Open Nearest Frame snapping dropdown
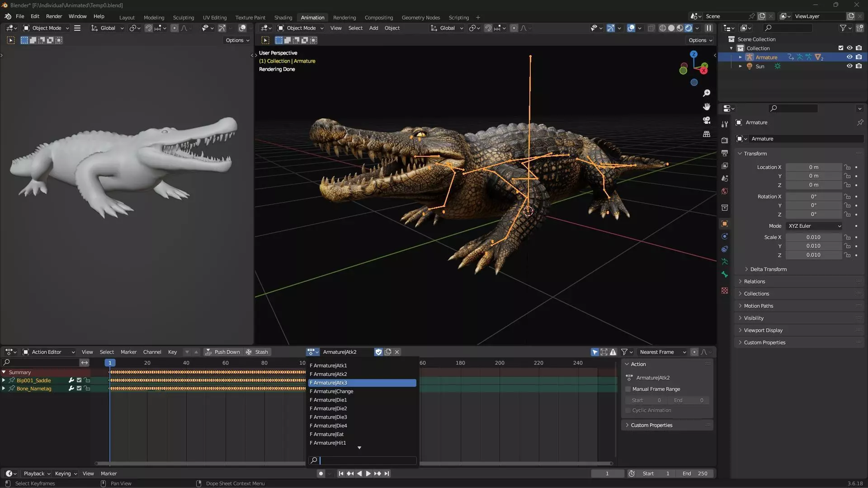The width and height of the screenshot is (868, 488). point(662,352)
